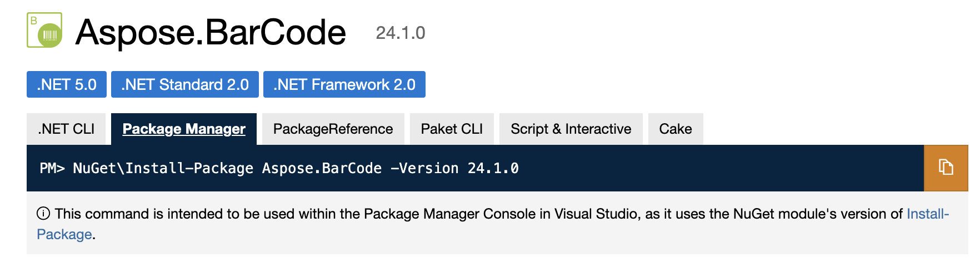Screen dimensions: 980x273
Task: Follow the Install-Package documentation link
Action: pos(927,214)
